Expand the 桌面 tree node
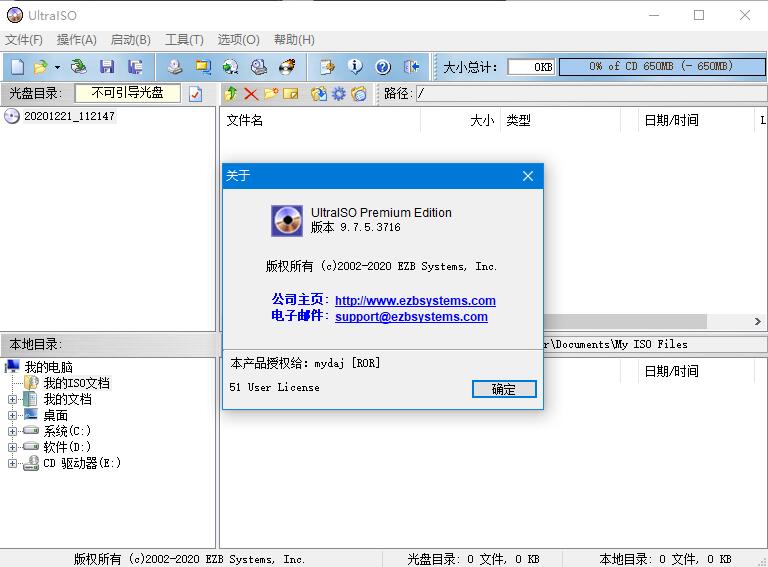Image resolution: width=768 pixels, height=567 pixels. 12,415
